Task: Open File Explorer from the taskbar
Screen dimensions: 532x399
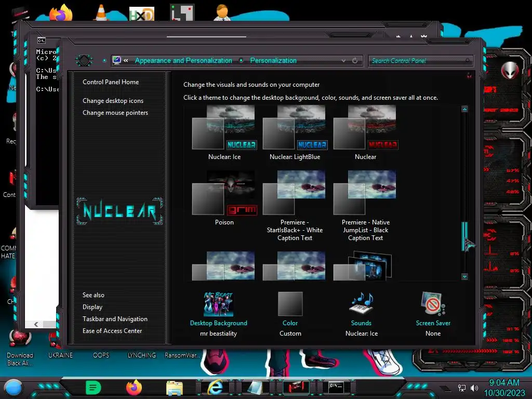Action: tap(175, 388)
